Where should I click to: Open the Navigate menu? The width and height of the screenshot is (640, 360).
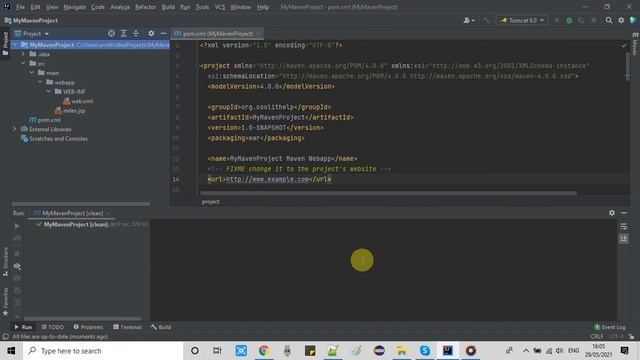tap(75, 7)
